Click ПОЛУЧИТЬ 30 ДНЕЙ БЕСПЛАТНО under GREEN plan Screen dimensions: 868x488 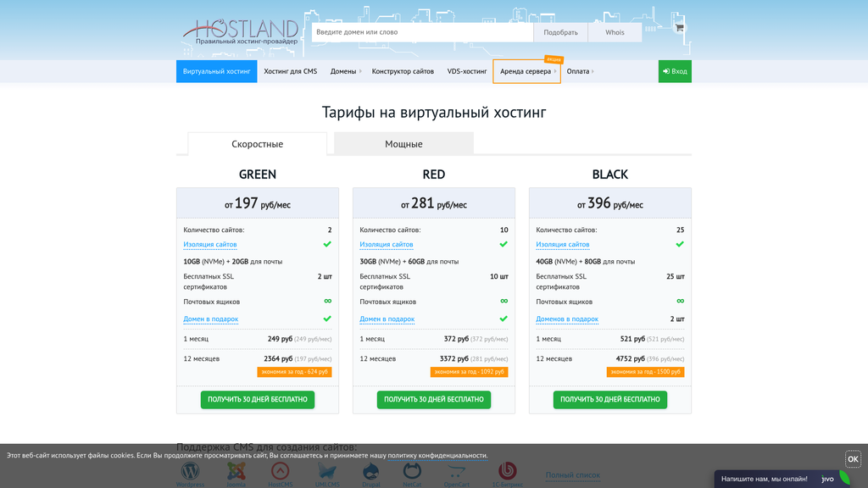point(257,399)
